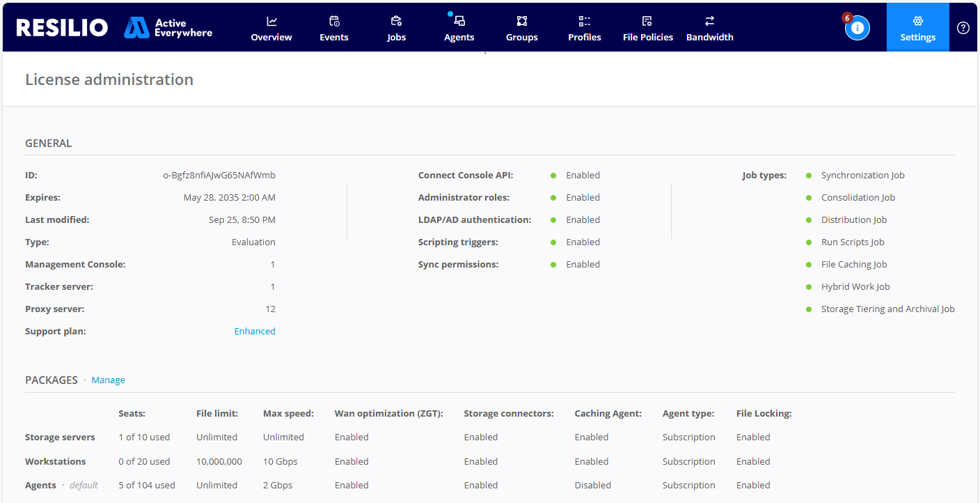Screen dimensions: 980x503
Task: Click the Events calendar icon
Action: 333,21
